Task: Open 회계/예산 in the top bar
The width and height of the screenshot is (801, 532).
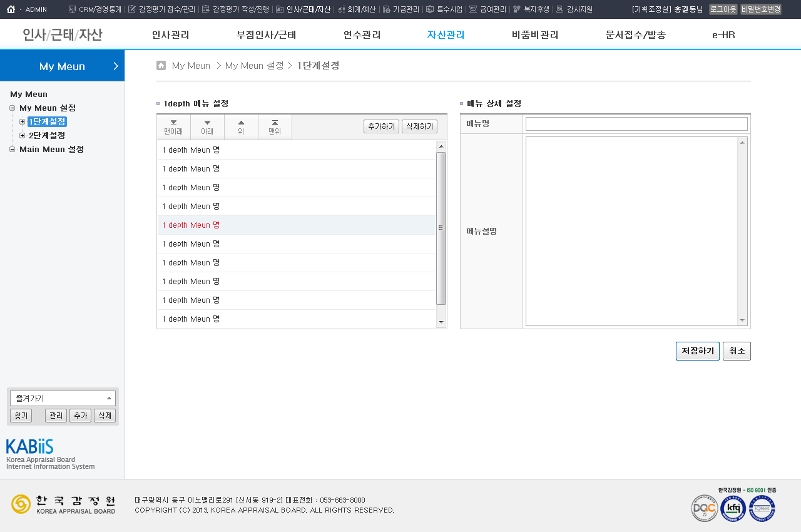Action: pyautogui.click(x=356, y=9)
